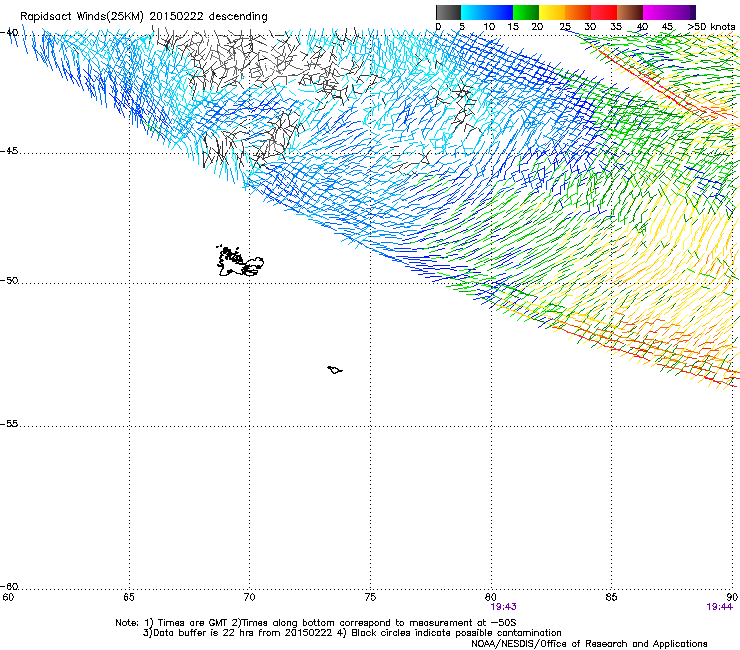This screenshot has width=740, height=650.
Task: Click the green 15-20 knots legend swatch
Action: tap(526, 12)
